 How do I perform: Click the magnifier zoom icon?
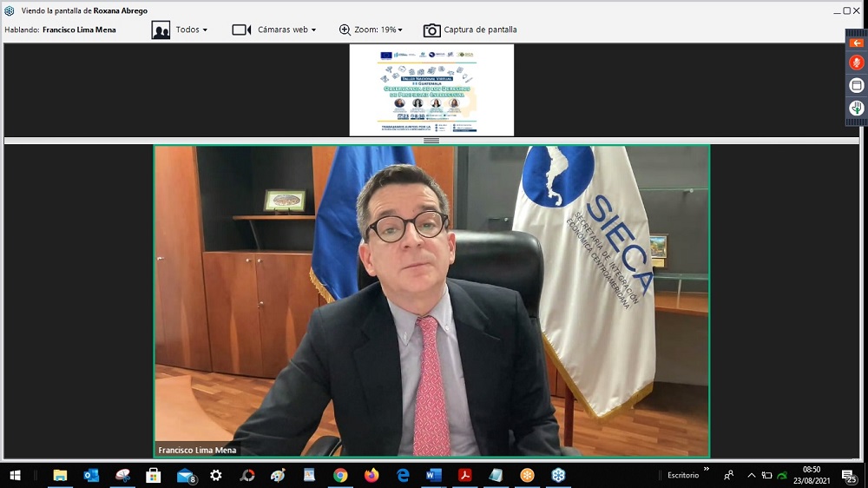(345, 30)
